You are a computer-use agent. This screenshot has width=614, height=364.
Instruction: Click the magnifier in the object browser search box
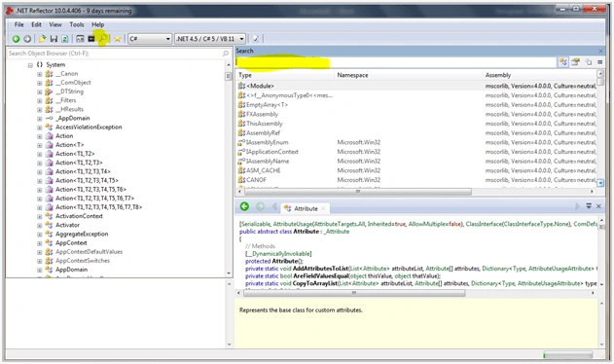tap(226, 54)
